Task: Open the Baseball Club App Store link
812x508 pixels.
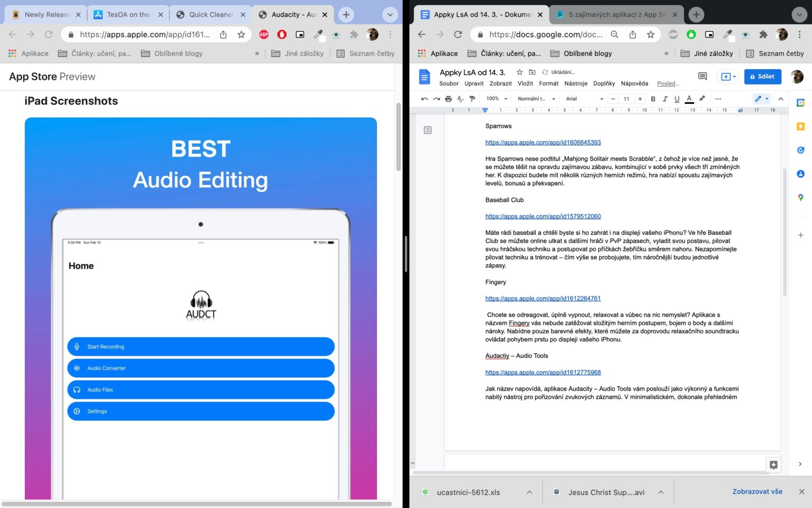Action: point(543,216)
